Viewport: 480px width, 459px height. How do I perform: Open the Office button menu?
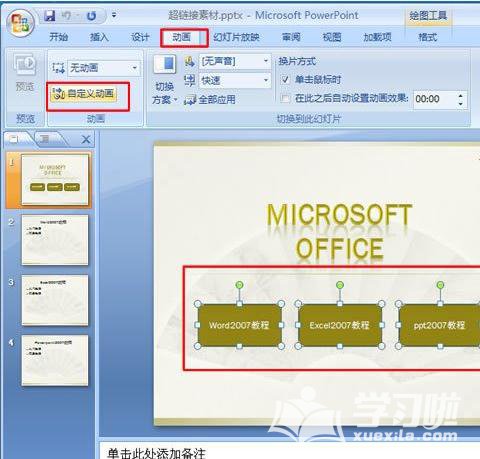[x=21, y=23]
